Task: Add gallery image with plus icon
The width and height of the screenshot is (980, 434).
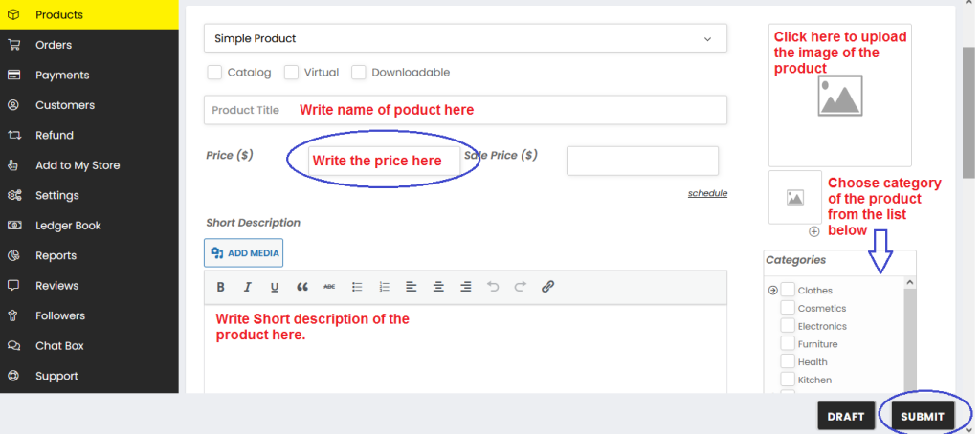Action: (813, 231)
